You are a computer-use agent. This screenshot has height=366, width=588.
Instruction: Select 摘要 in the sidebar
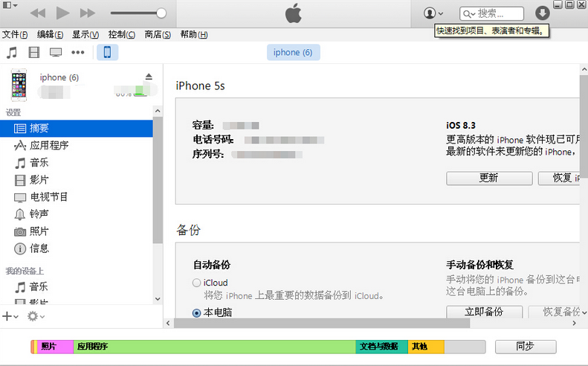(77, 129)
